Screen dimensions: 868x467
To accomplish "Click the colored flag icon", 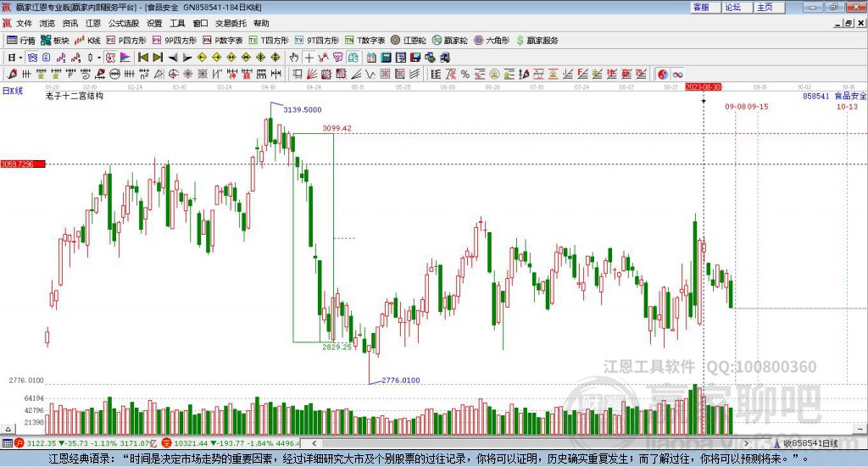I will pyautogui.click(x=125, y=58).
